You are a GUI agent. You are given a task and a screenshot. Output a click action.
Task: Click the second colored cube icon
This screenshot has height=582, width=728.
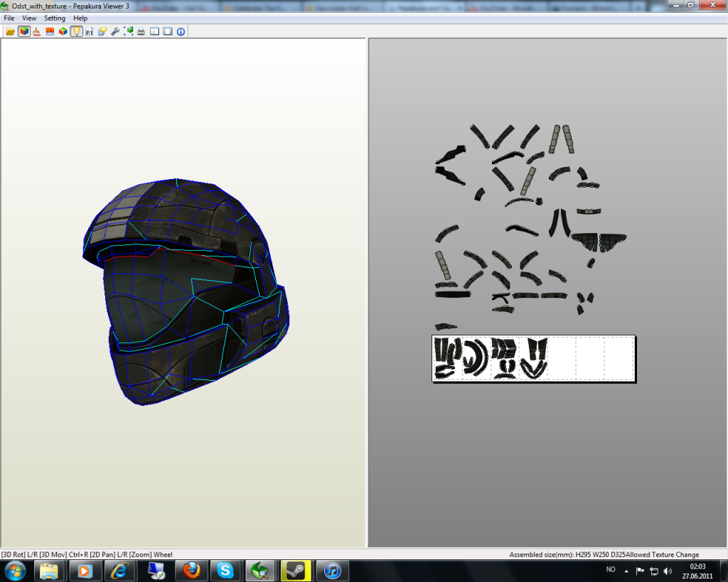coord(63,31)
